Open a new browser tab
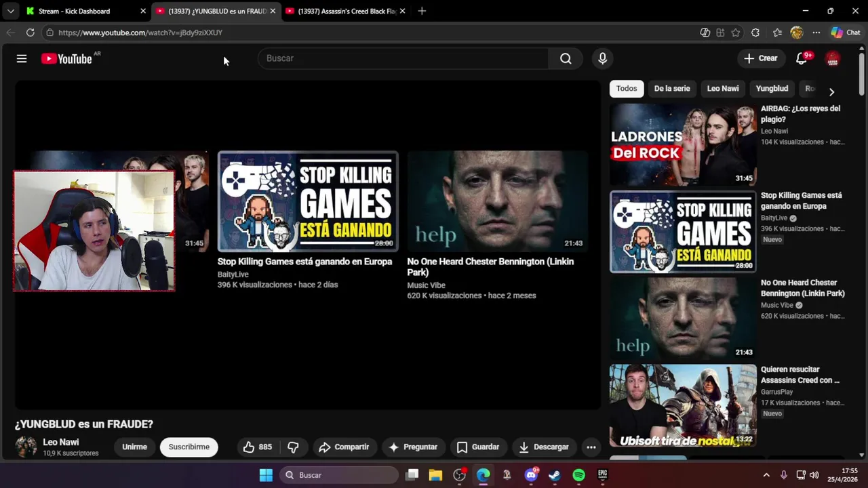Viewport: 868px width, 488px height. [422, 11]
